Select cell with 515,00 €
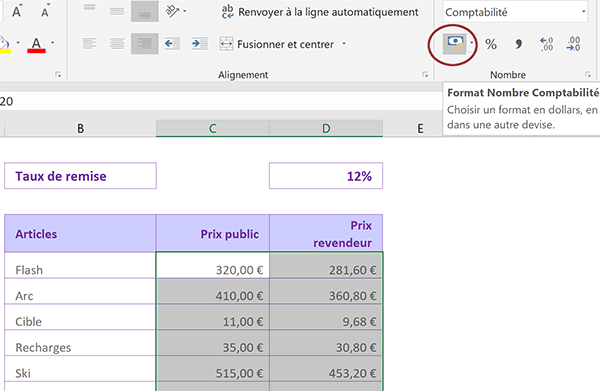The image size is (600, 391). click(x=213, y=369)
